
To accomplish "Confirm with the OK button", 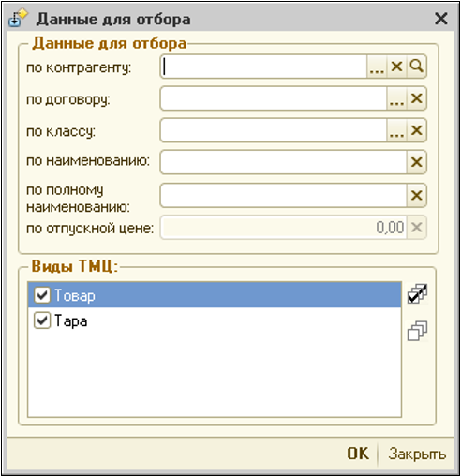I will [x=358, y=454].
